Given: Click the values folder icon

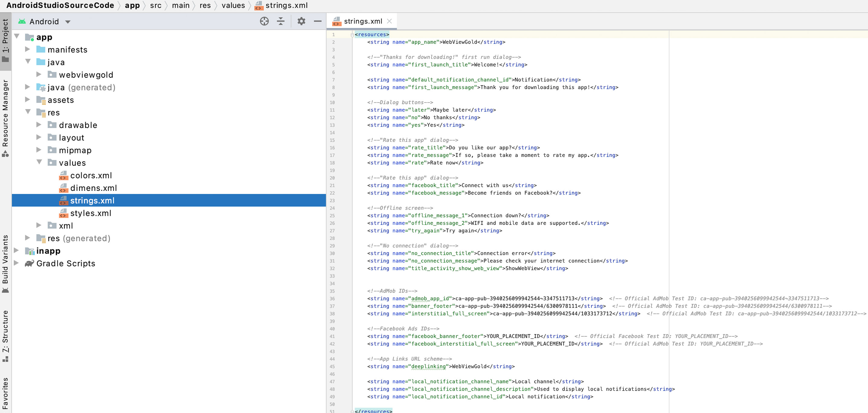Looking at the screenshot, I should point(52,162).
